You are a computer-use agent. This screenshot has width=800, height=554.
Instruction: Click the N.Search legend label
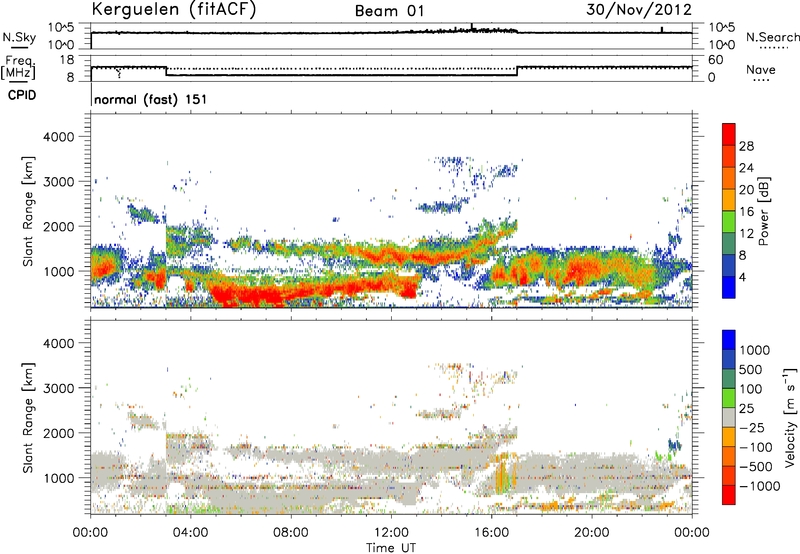[772, 37]
